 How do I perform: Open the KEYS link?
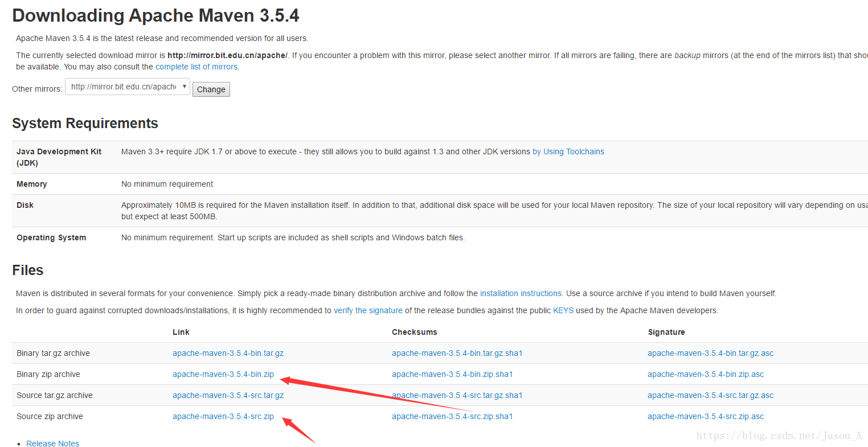click(x=563, y=310)
